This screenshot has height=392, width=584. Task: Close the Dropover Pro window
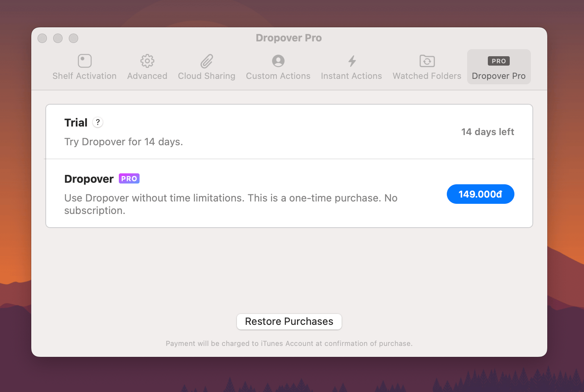coord(42,38)
